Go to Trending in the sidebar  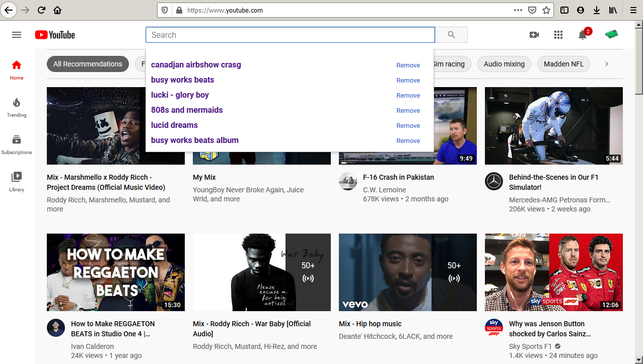[17, 107]
